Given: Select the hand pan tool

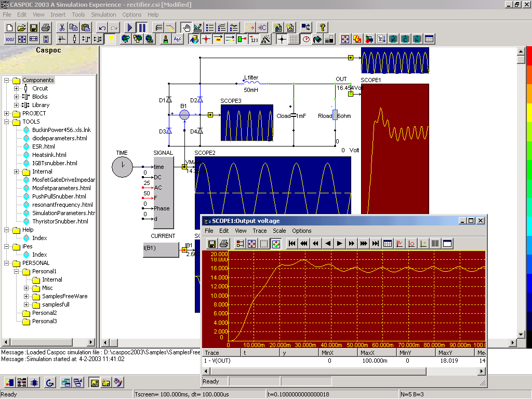Looking at the screenshot, I should pyautogui.click(x=186, y=28).
